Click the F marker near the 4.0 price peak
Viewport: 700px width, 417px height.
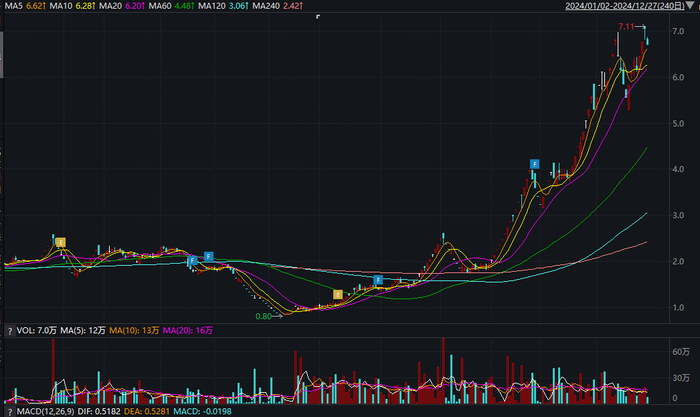[x=534, y=164]
